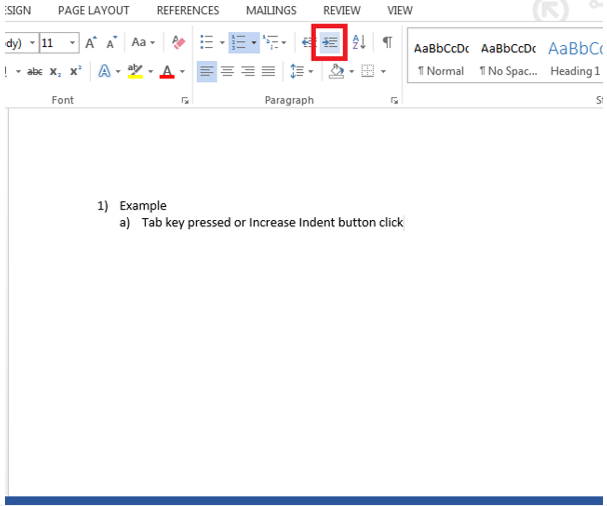Align text right
This screenshot has height=506, width=607.
[x=248, y=71]
